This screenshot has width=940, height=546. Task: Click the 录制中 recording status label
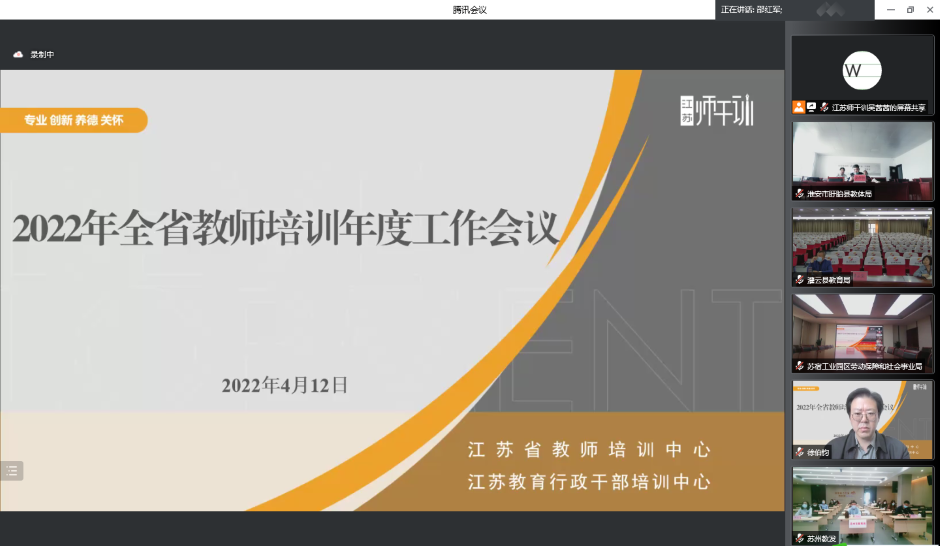tap(42, 55)
